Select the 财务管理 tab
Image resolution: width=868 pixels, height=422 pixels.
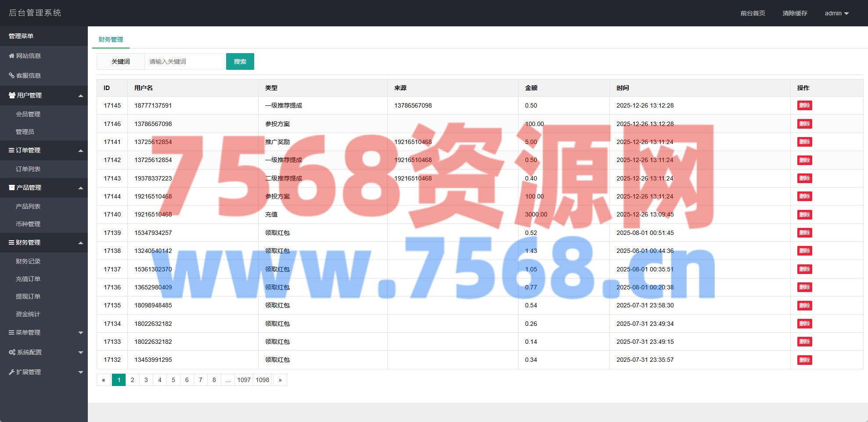(111, 40)
